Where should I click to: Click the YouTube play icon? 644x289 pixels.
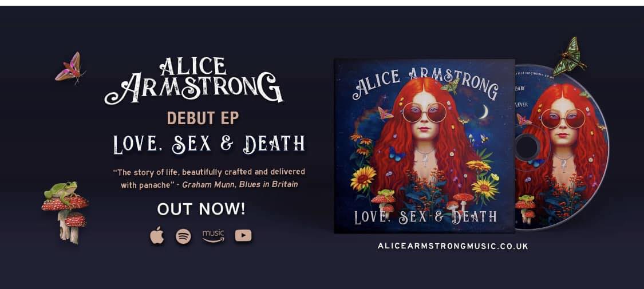click(243, 236)
